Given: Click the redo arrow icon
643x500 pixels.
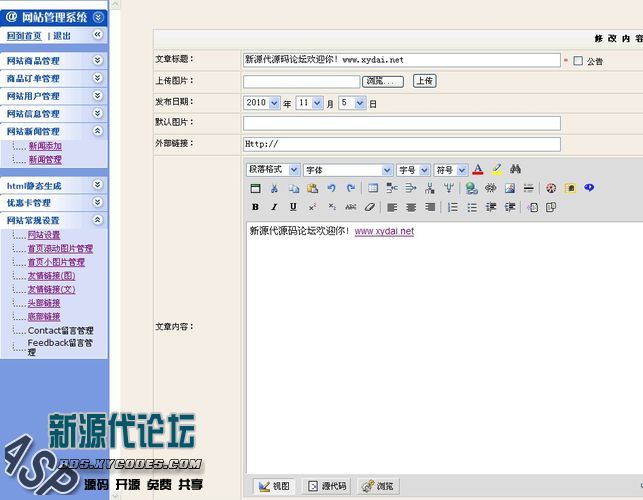Looking at the screenshot, I should (351, 188).
